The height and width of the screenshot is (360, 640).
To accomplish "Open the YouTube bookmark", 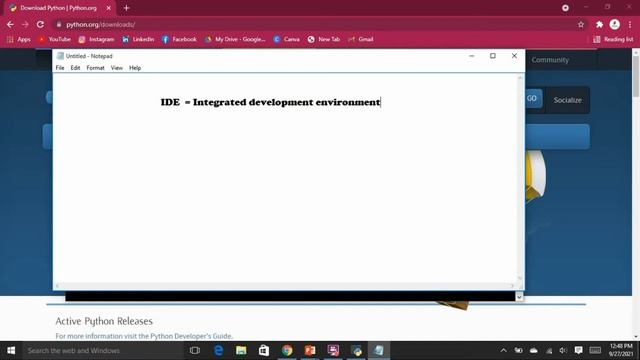I will (x=55, y=39).
